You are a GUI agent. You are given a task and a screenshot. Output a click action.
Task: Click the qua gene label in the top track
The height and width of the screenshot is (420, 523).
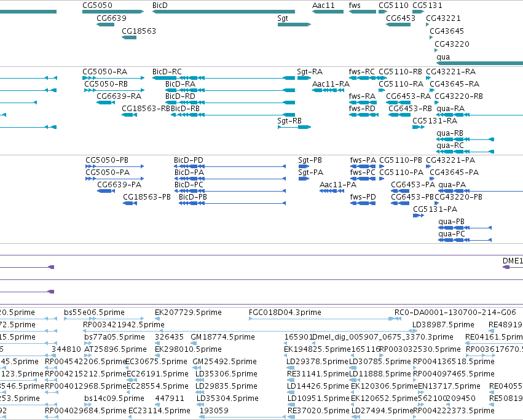(443, 57)
